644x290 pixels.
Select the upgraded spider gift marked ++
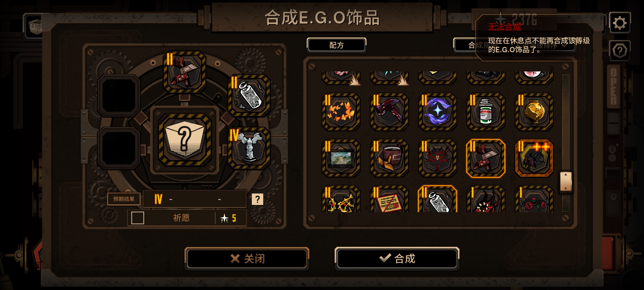[x=534, y=158]
